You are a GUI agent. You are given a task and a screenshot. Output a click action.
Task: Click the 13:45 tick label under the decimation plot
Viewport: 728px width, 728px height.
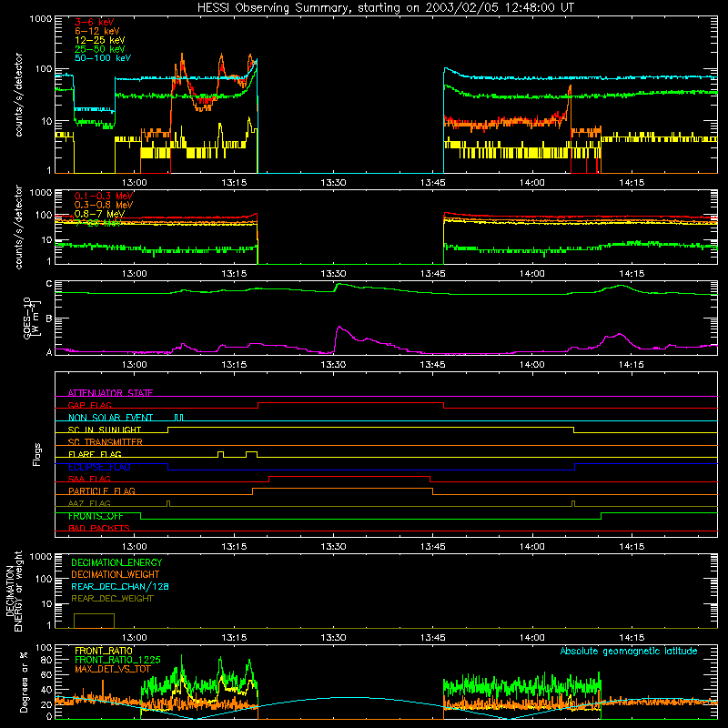coord(433,638)
